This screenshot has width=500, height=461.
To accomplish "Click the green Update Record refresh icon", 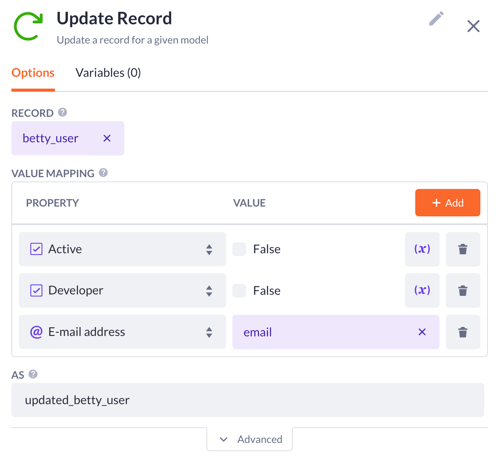I will pos(29,26).
